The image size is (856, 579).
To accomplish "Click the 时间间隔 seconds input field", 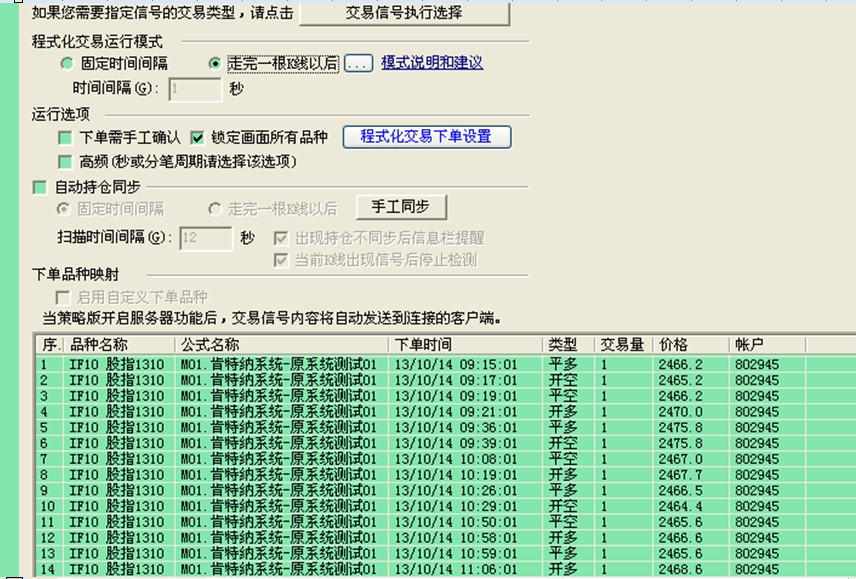I will (195, 89).
